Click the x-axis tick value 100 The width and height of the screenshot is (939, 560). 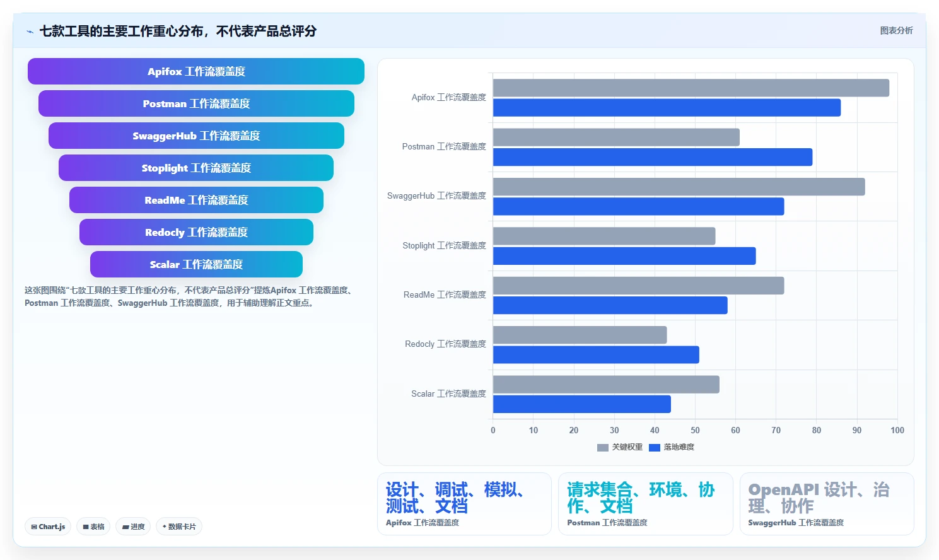897,430
